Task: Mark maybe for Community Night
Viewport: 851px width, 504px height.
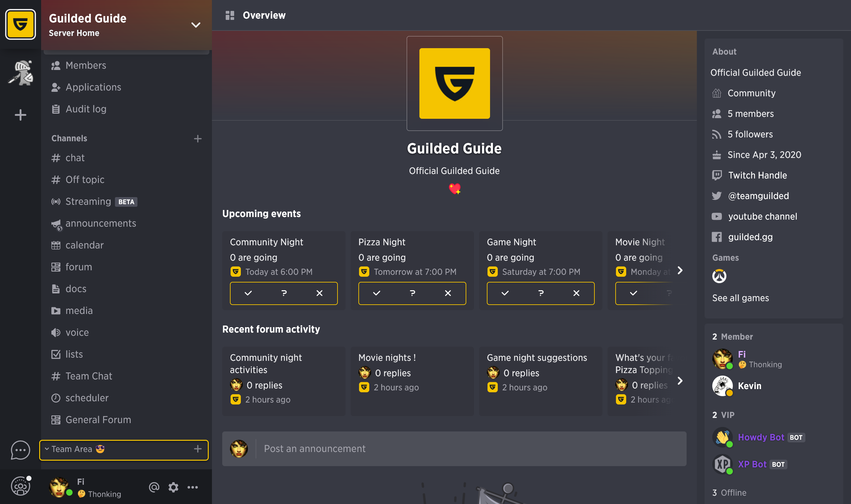Action: pos(284,293)
